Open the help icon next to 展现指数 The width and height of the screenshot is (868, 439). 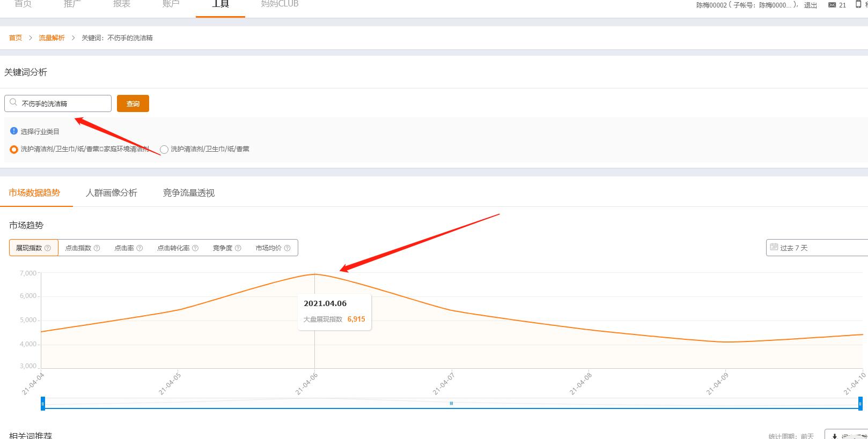pos(48,248)
